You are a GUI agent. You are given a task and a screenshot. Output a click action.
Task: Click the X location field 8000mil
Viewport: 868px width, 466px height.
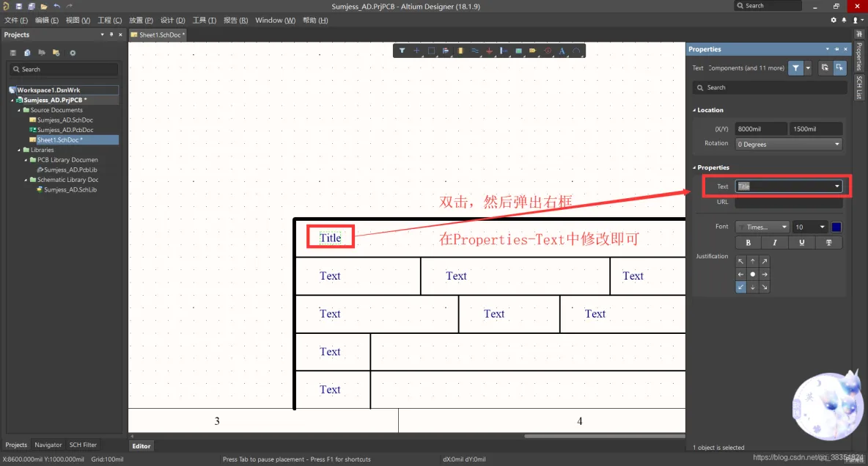pos(761,129)
